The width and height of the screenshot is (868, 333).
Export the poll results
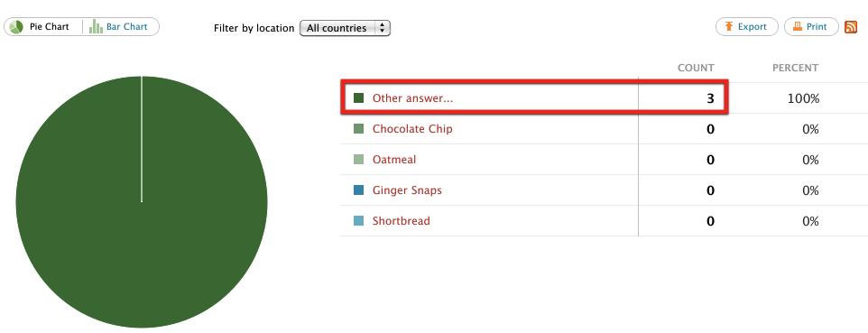pos(747,26)
